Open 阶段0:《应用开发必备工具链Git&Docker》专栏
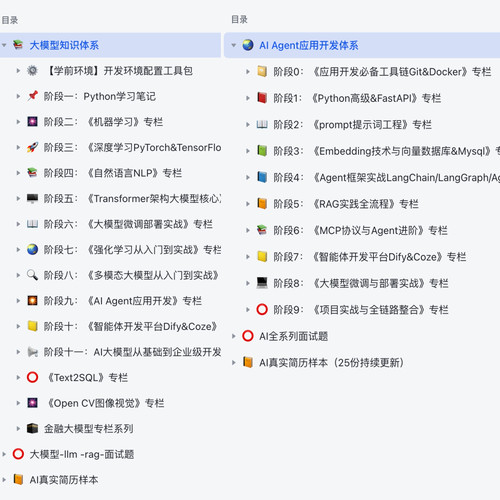This screenshot has width=500, height=500. point(382,72)
